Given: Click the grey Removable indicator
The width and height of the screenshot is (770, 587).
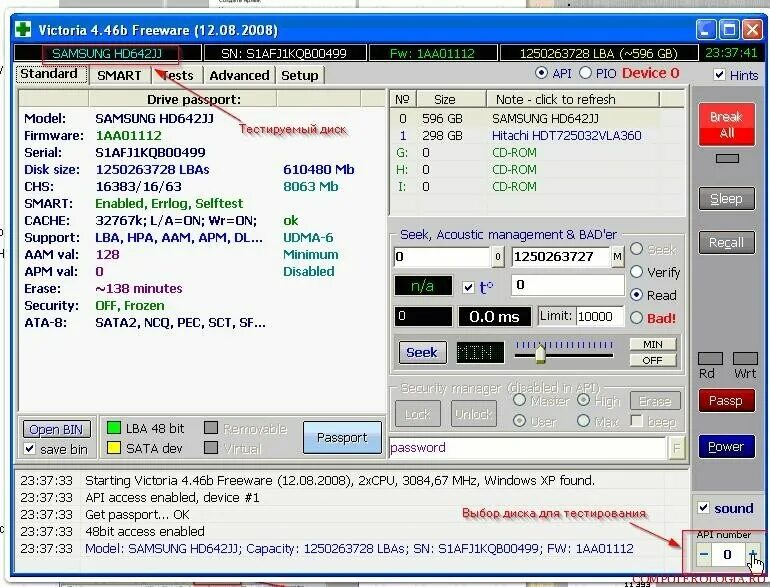Looking at the screenshot, I should coord(211,428).
